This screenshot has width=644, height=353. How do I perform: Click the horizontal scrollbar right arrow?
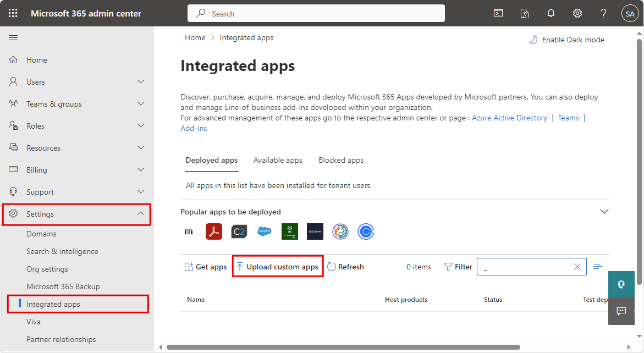(x=629, y=348)
